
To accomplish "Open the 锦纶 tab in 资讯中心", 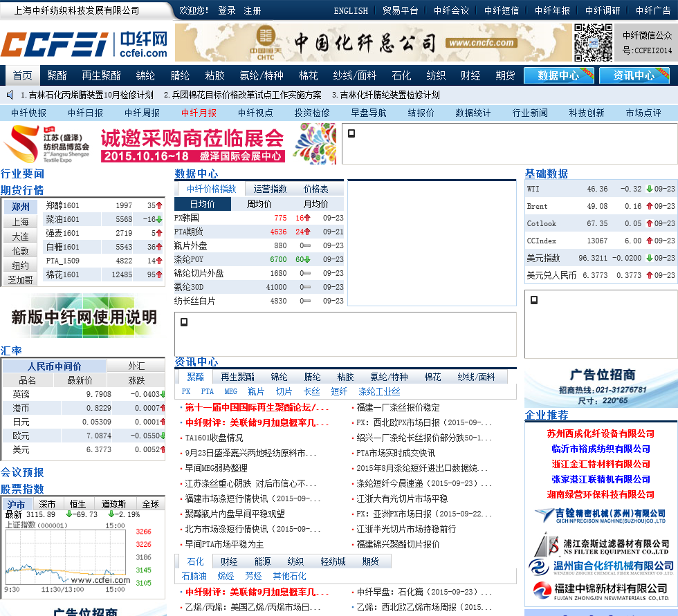I will [x=279, y=377].
